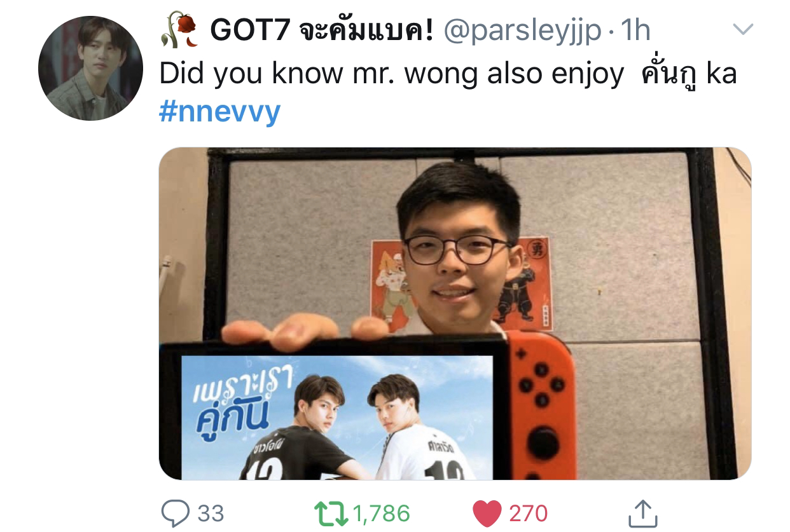
Task: Select the Thai word คั่นกู in the tweet
Action: coord(667,72)
